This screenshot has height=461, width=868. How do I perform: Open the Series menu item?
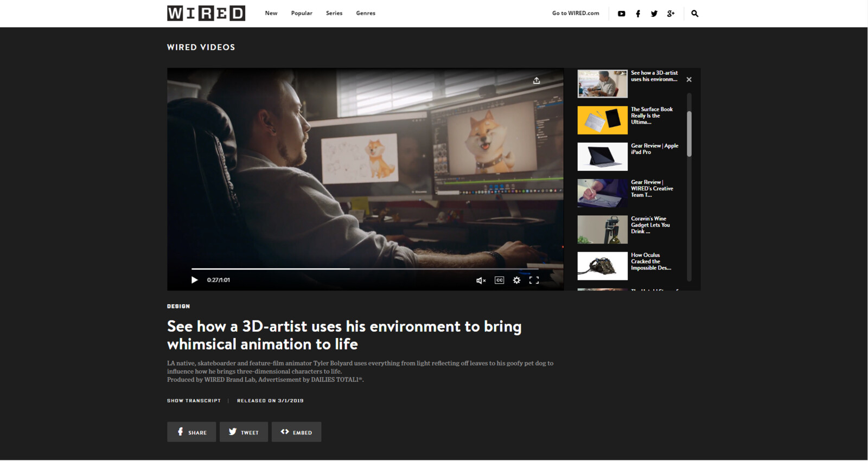[x=334, y=13]
